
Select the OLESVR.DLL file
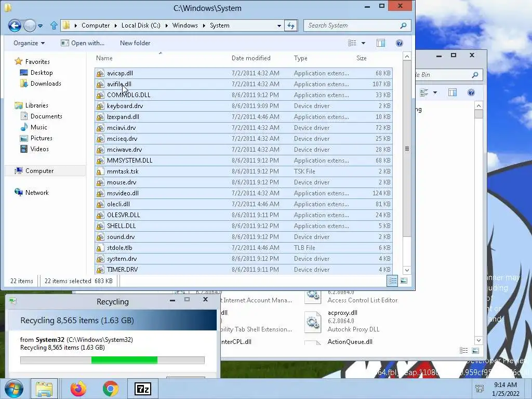coord(244,215)
